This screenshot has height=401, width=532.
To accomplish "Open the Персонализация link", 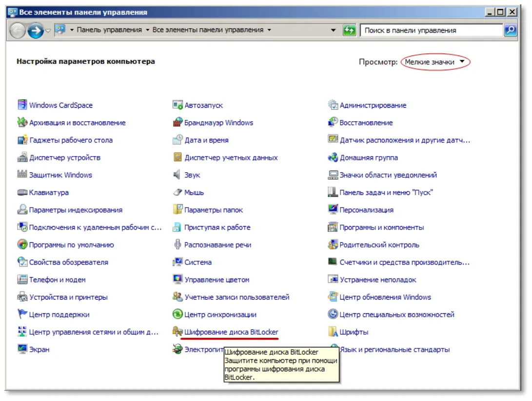I will click(366, 210).
